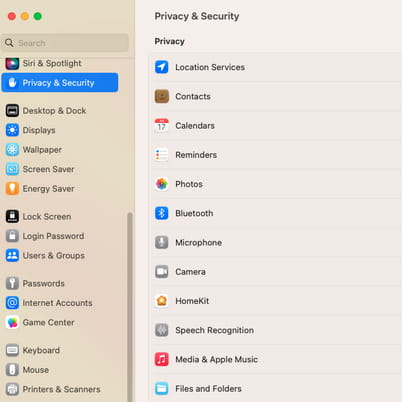Open the Photos privacy row
The width and height of the screenshot is (402, 402).
click(x=277, y=184)
